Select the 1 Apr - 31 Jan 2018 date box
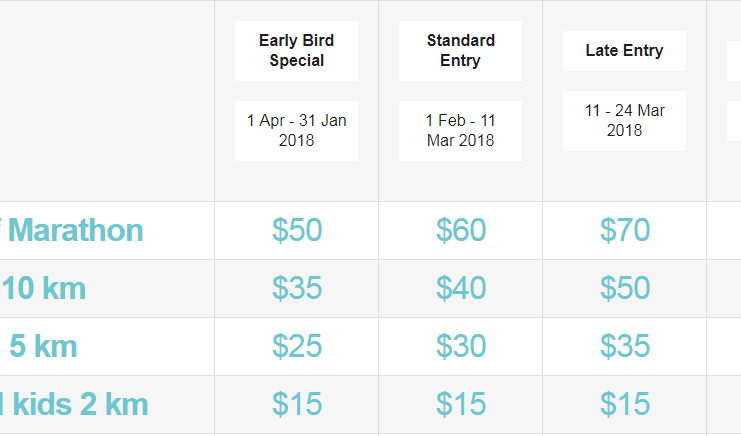Viewport: 741px width, 436px height. pos(296,130)
